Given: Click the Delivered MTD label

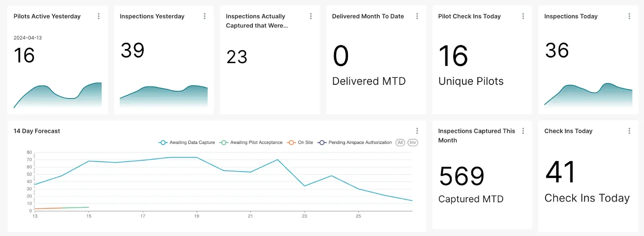Looking at the screenshot, I should 369,81.
